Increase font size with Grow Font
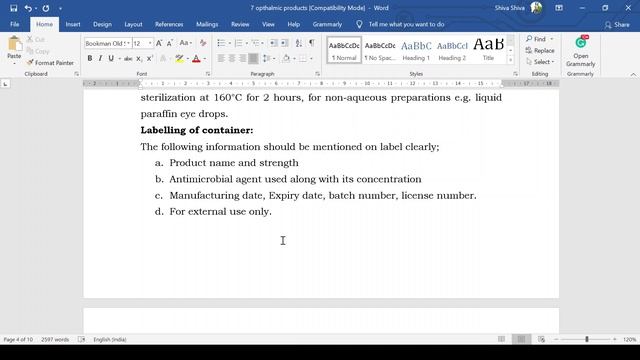 click(x=159, y=43)
